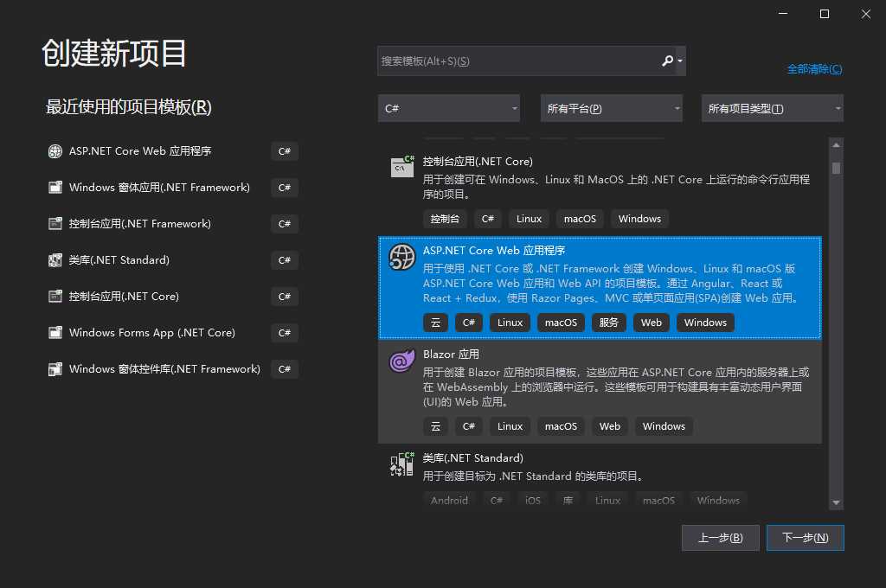886x588 pixels.
Task: Click the Blazor app purple icon
Action: pyautogui.click(x=402, y=361)
